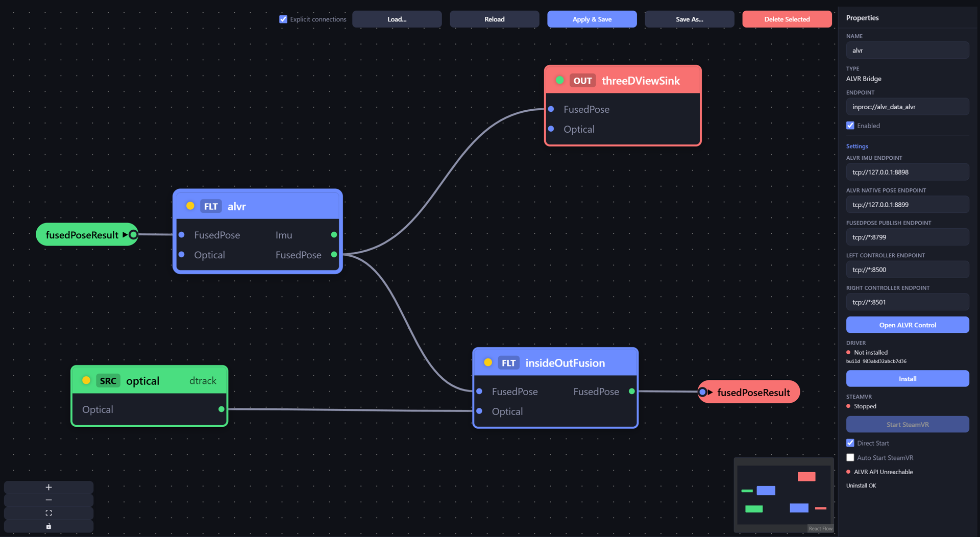Click the red fusedPoseResult output pill label
This screenshot has height=537, width=980.
[753, 393]
